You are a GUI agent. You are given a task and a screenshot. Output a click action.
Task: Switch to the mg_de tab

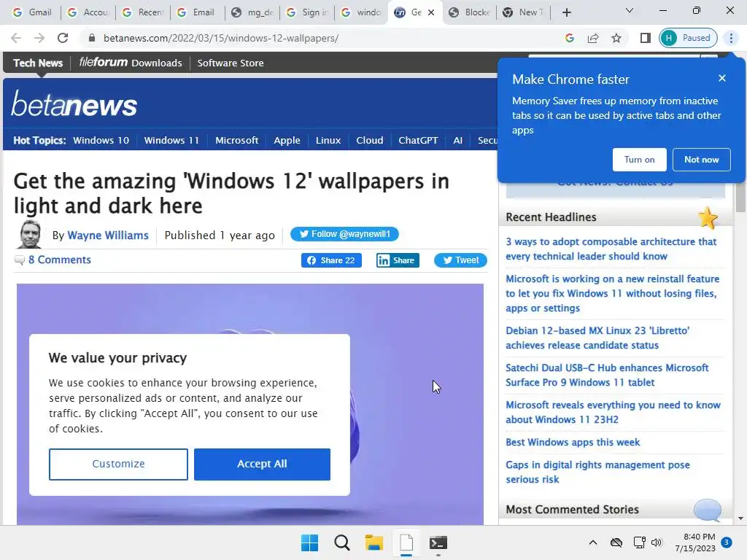(252, 12)
